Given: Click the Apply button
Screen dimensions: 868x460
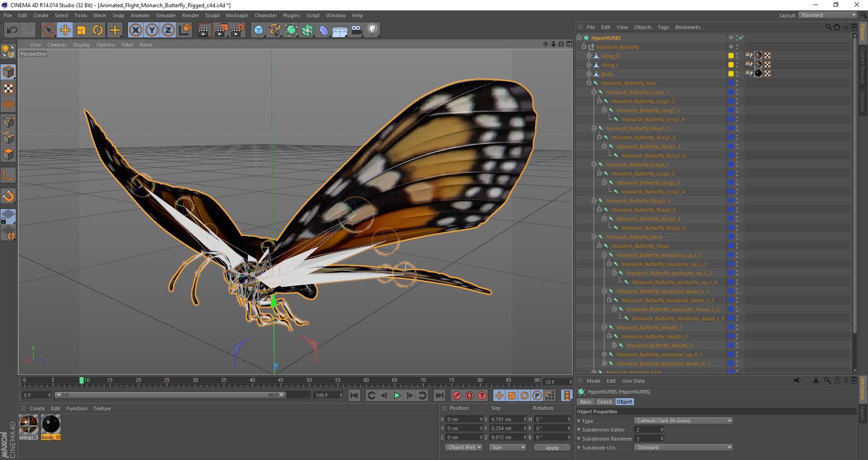Looking at the screenshot, I should click(552, 447).
